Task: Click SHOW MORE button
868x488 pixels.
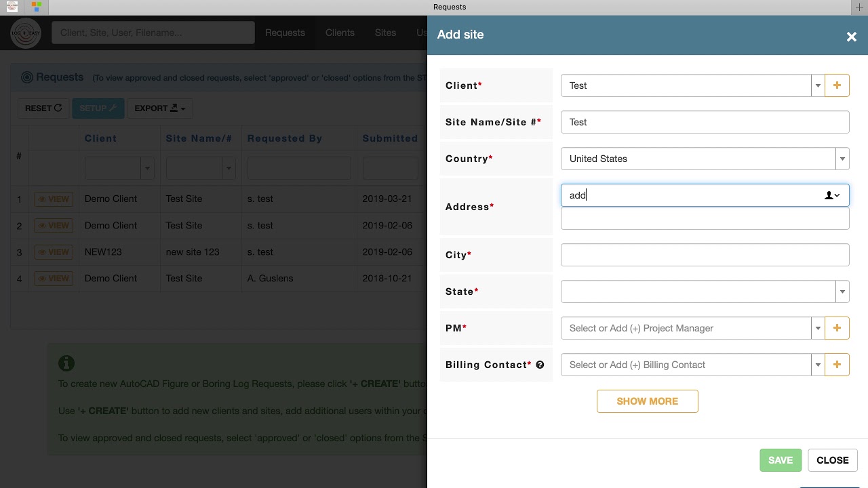Action: tap(648, 401)
